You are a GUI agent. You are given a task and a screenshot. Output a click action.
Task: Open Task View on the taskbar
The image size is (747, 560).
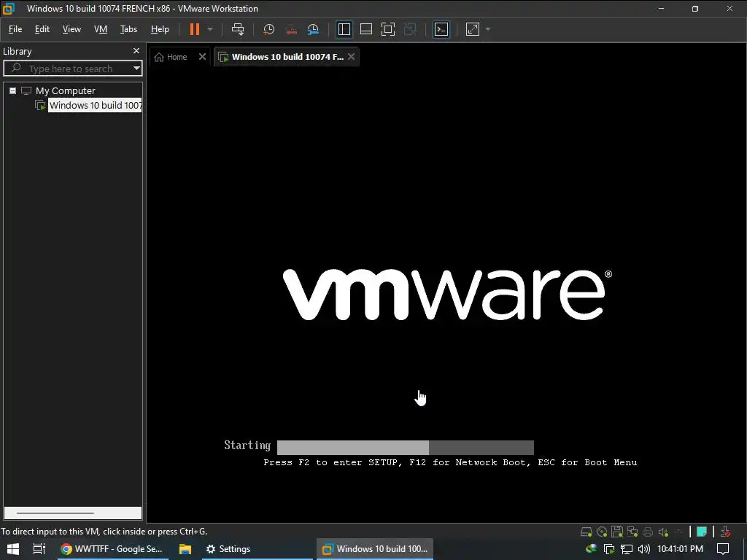tap(39, 549)
